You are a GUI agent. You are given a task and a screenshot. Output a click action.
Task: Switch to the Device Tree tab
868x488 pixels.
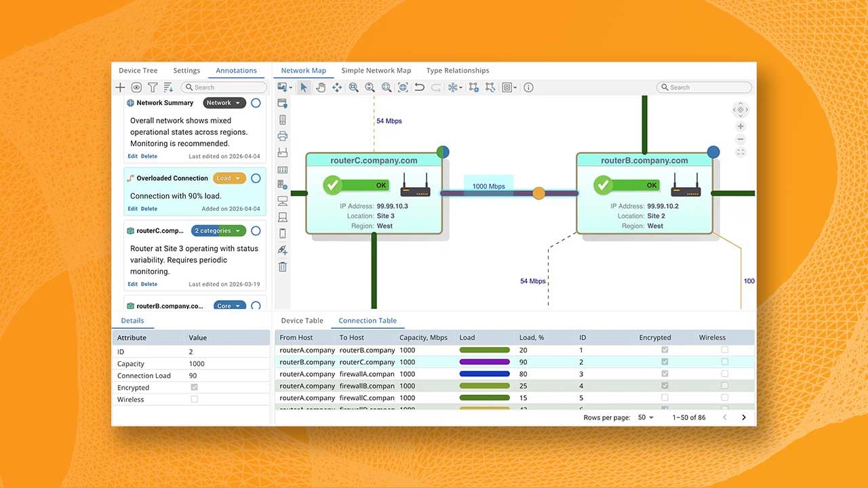[x=138, y=70]
